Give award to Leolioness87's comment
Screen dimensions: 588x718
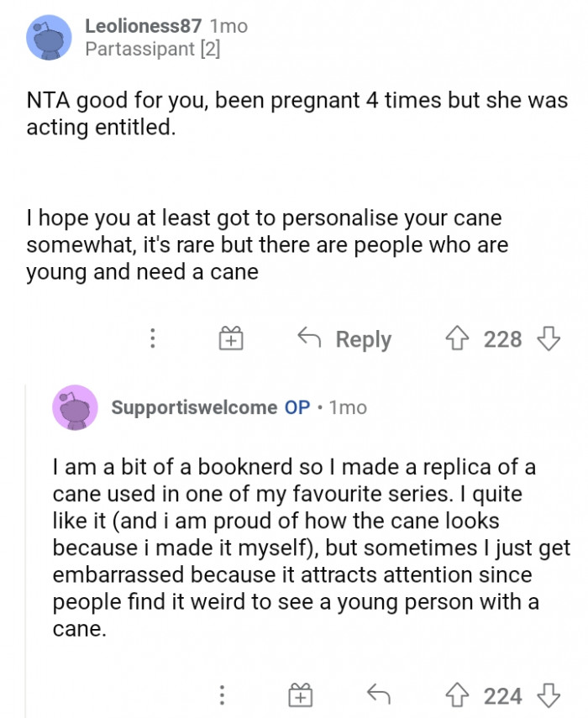(x=230, y=339)
